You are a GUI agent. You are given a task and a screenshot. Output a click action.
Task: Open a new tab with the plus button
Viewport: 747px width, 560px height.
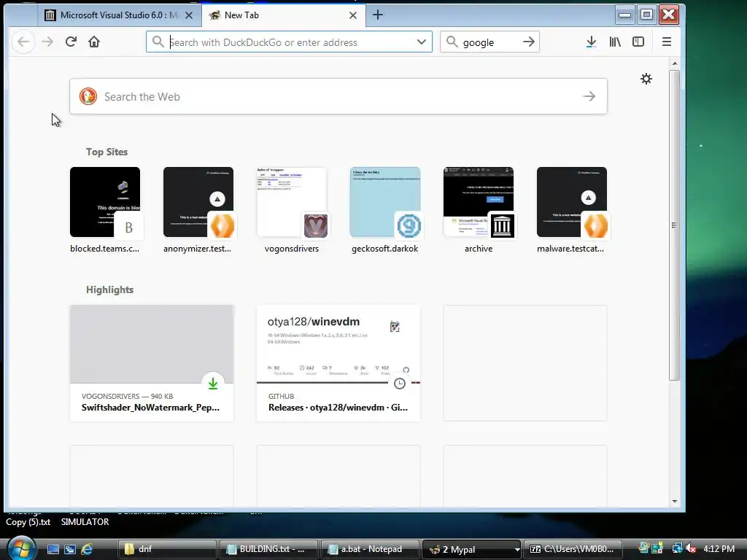(378, 15)
